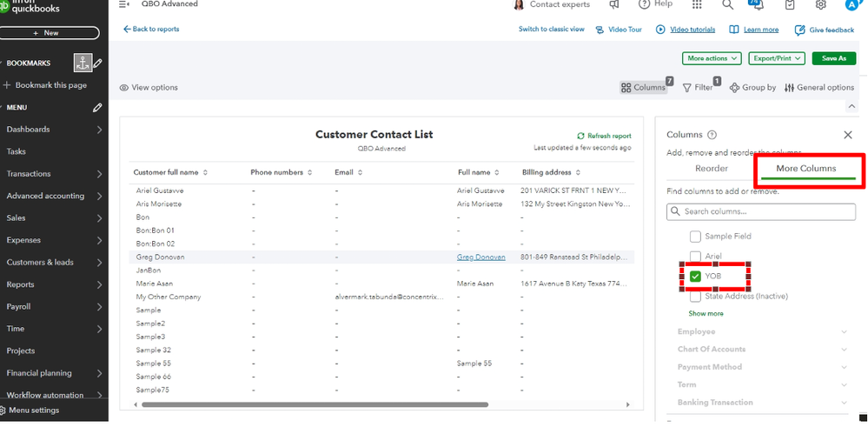Click the search magnifier icon in header
868x434 pixels.
coord(727,4)
